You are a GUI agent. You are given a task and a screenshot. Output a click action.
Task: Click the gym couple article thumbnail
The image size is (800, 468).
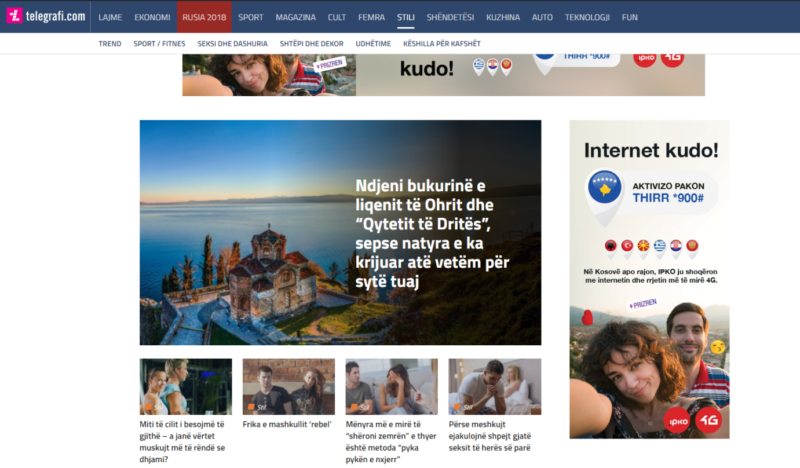coord(186,386)
